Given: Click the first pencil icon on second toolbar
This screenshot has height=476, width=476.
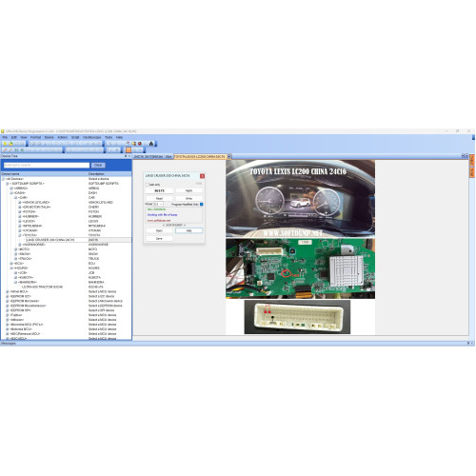Looking at the screenshot, I should [x=5, y=149].
